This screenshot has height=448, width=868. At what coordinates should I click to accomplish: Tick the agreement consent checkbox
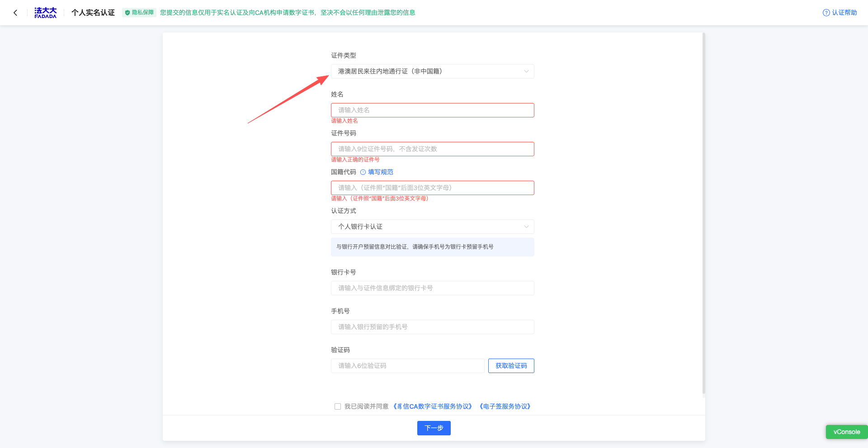[338, 406]
